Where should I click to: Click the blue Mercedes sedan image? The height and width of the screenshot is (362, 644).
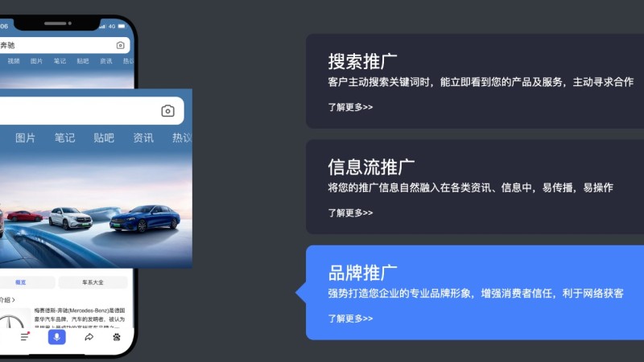tap(145, 218)
